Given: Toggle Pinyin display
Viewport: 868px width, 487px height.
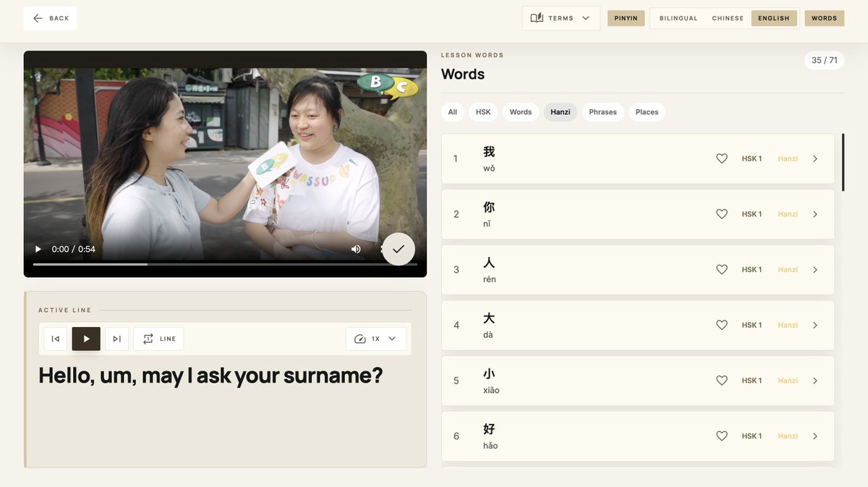Looking at the screenshot, I should 626,18.
